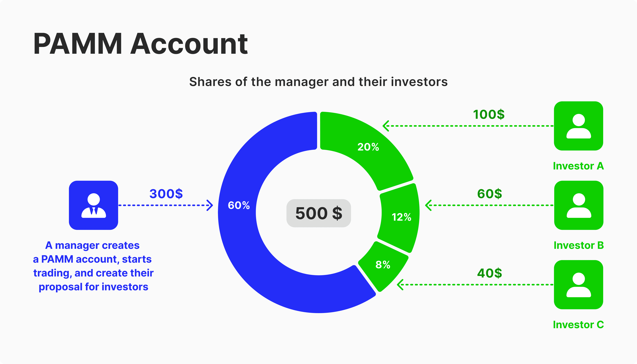Viewport: 637px width, 364px height.
Task: Click the blue arrowhead pointing at the chart
Action: tap(210, 205)
